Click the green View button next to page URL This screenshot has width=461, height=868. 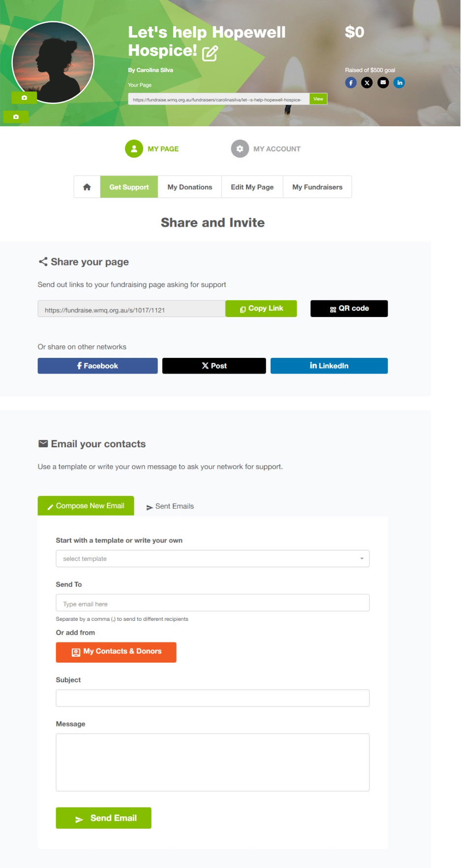tap(318, 99)
